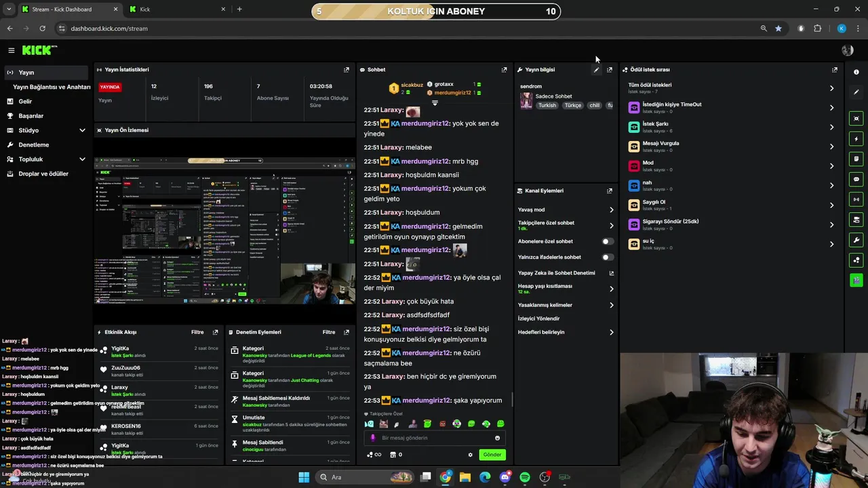This screenshot has height=488, width=868.
Task: Filter the Denetim Eylemleri list
Action: tap(329, 332)
